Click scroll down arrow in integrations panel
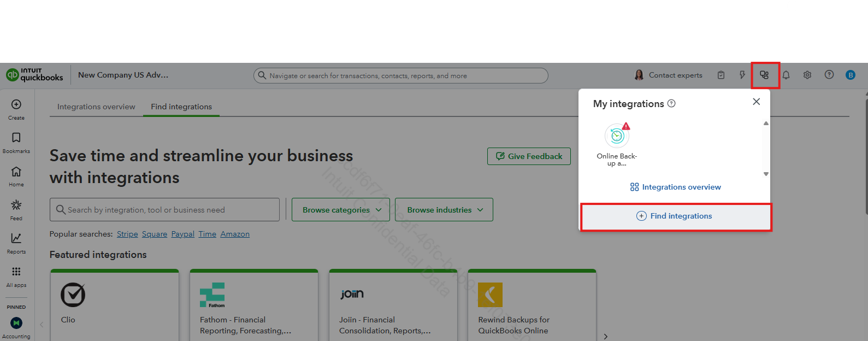The image size is (868, 341). click(x=766, y=174)
